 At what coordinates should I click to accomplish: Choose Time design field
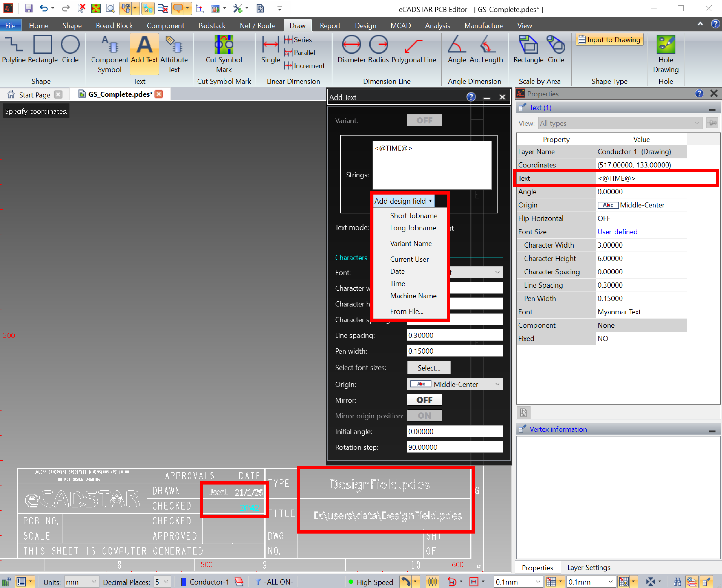pyautogui.click(x=397, y=283)
